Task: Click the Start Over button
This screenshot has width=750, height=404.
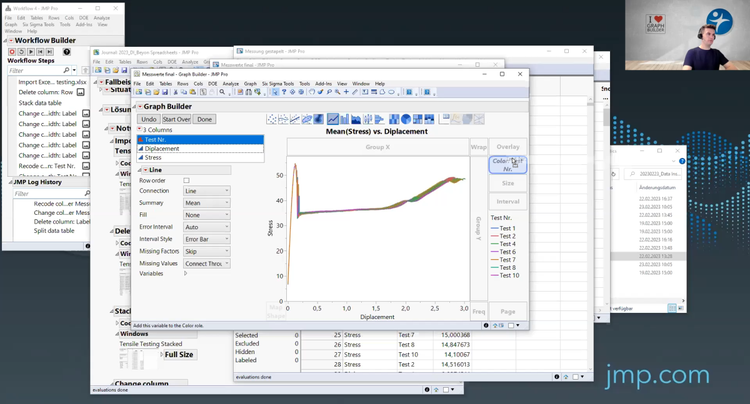Action: pyautogui.click(x=176, y=119)
